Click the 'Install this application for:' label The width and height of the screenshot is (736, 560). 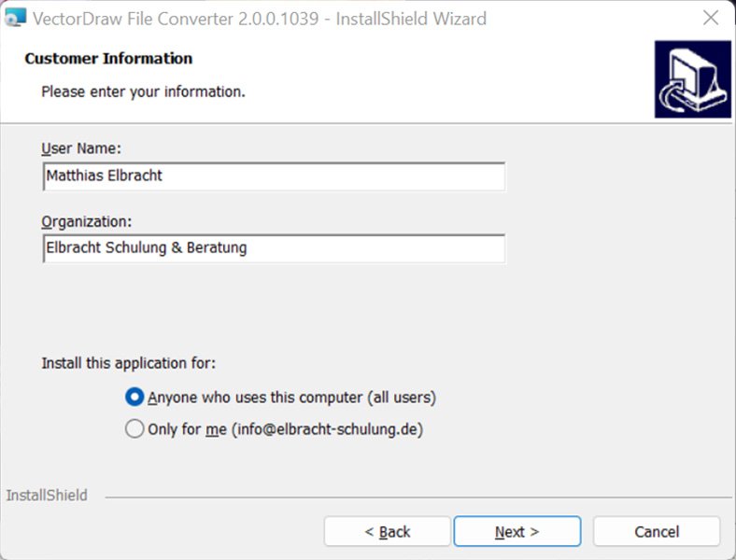[x=128, y=363]
